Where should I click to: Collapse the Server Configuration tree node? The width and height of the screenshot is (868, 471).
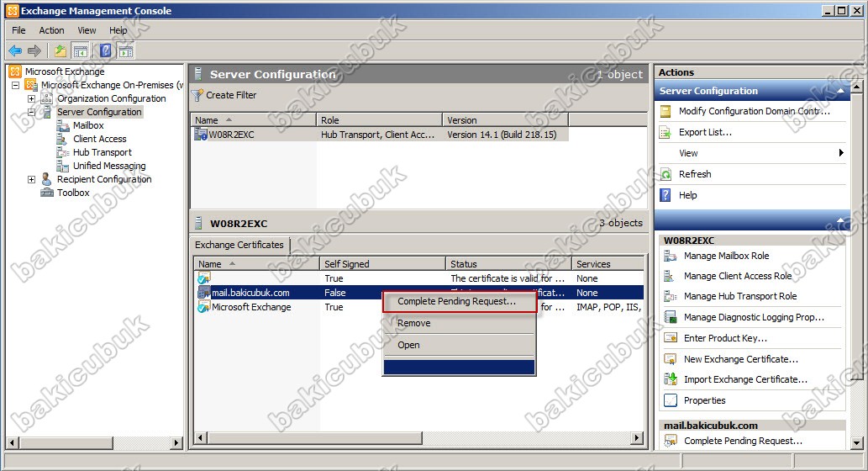pos(32,112)
